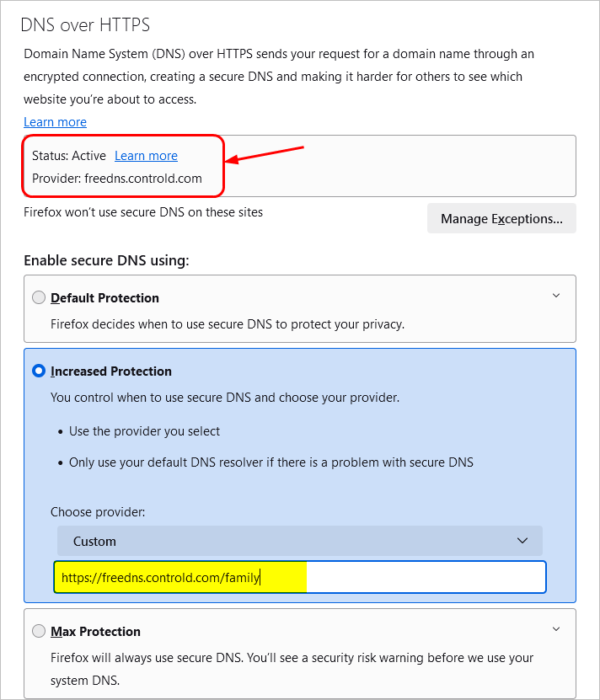Select the Max Protection radio button
The height and width of the screenshot is (700, 600).
[x=39, y=631]
